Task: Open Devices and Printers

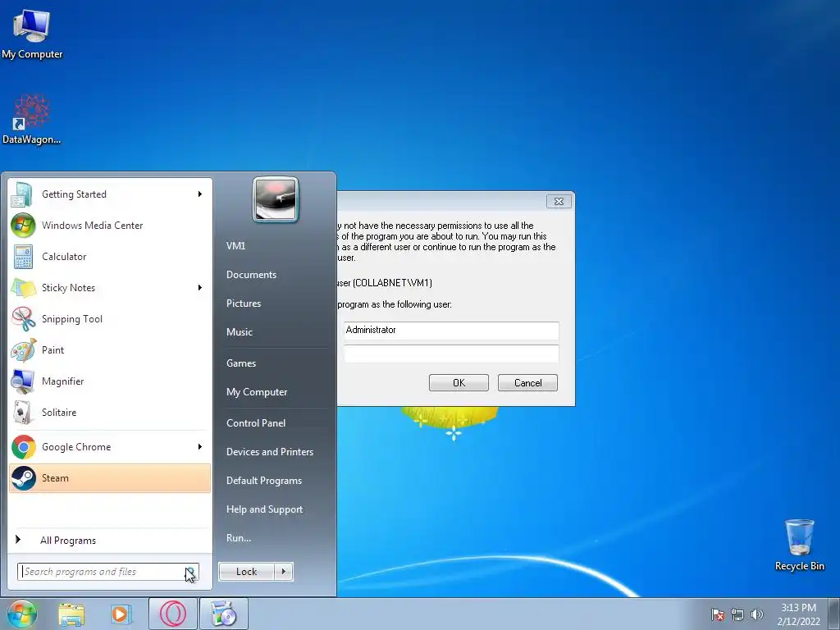Action: point(270,452)
